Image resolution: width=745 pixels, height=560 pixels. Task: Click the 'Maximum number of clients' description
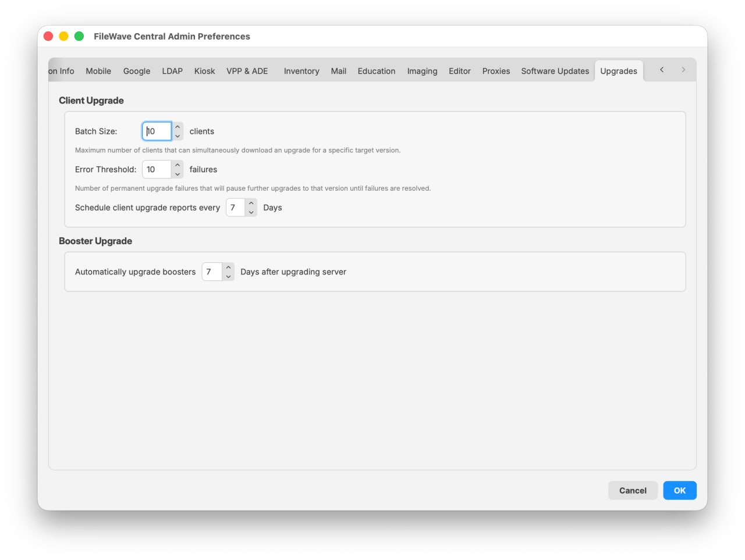coord(237,150)
